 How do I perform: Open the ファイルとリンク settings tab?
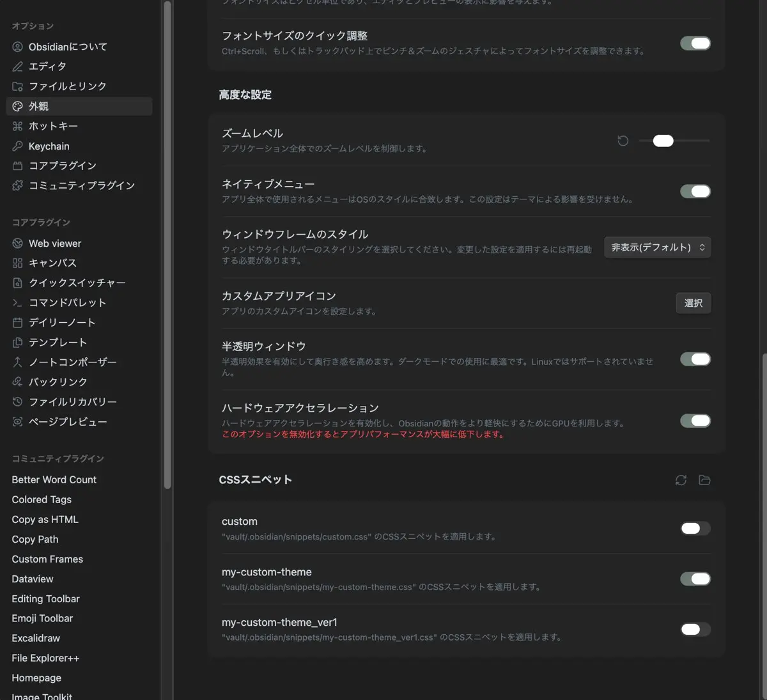pyautogui.click(x=79, y=86)
